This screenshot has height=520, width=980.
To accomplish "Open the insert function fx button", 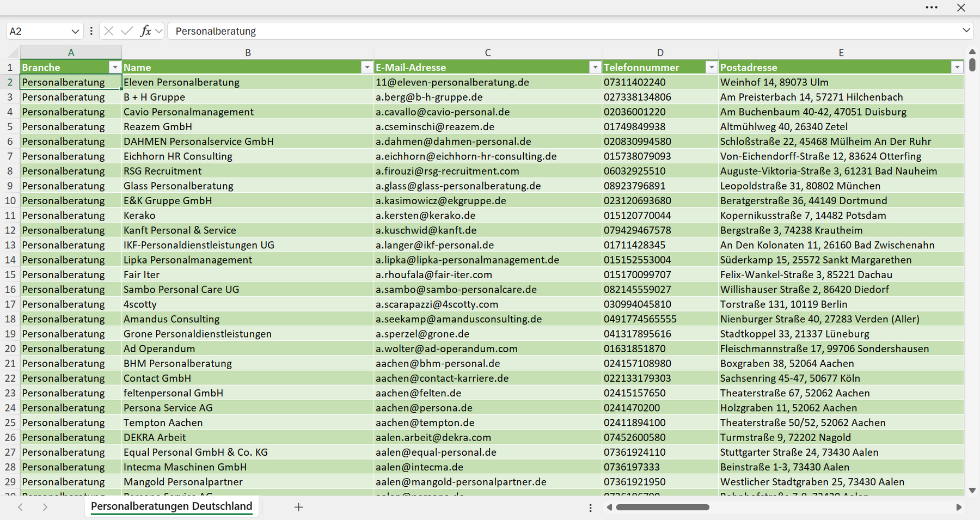I will tap(145, 31).
